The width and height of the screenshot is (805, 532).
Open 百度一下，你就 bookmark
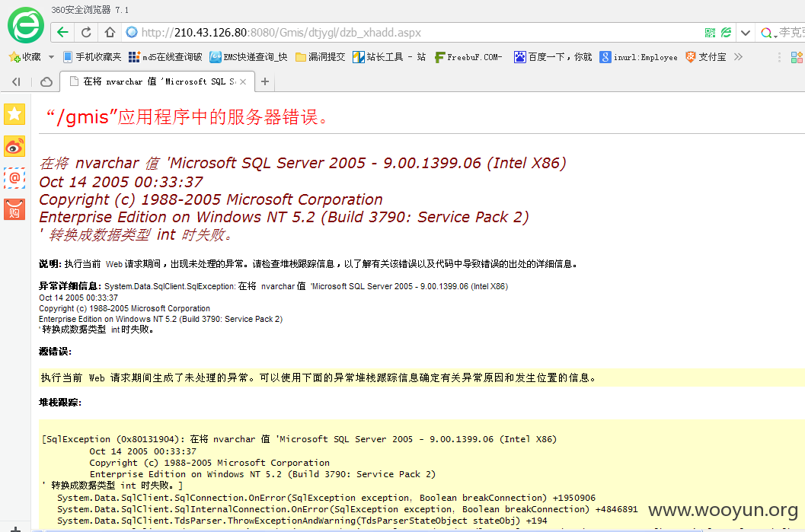(553, 57)
